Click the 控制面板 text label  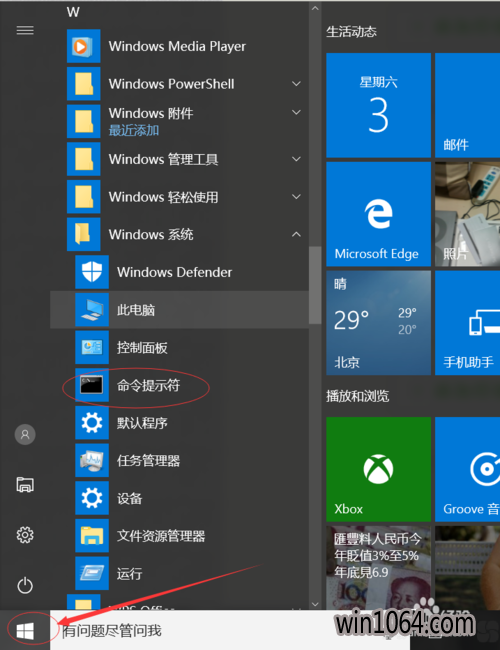pos(142,347)
